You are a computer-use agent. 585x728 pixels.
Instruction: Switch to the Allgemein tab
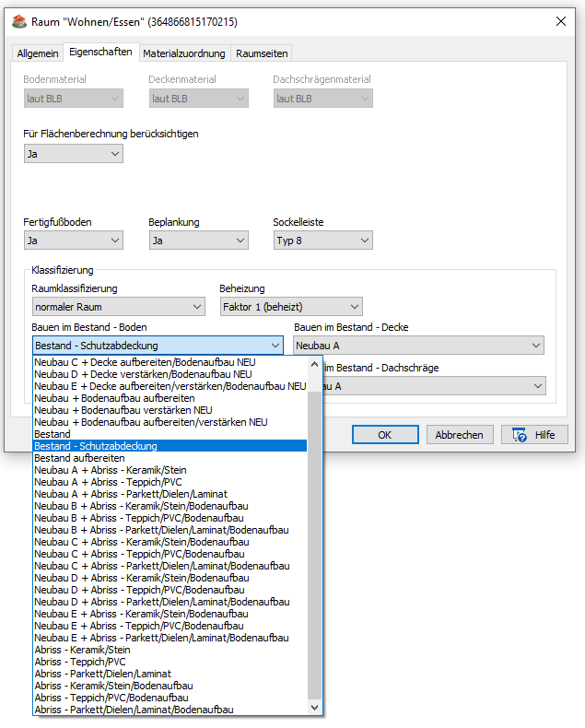(38, 53)
